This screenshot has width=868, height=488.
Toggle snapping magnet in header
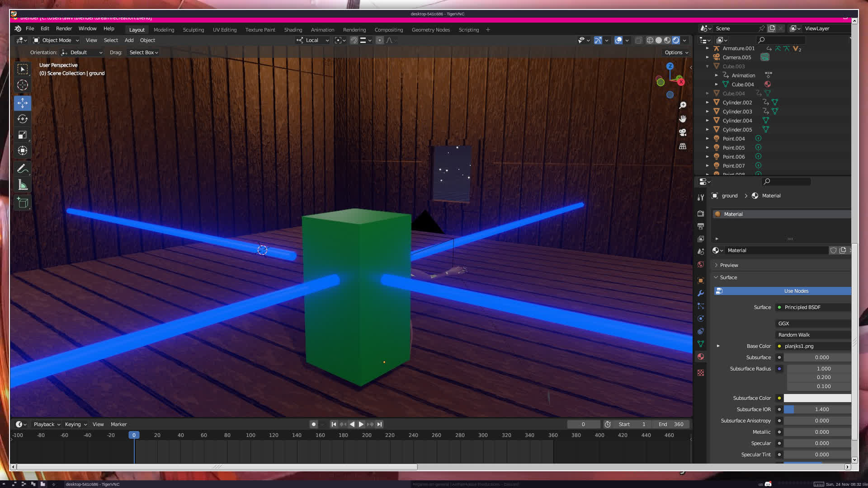354,40
